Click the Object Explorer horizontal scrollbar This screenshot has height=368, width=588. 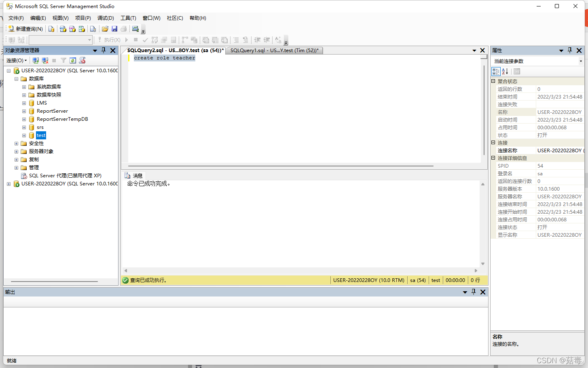[54, 282]
